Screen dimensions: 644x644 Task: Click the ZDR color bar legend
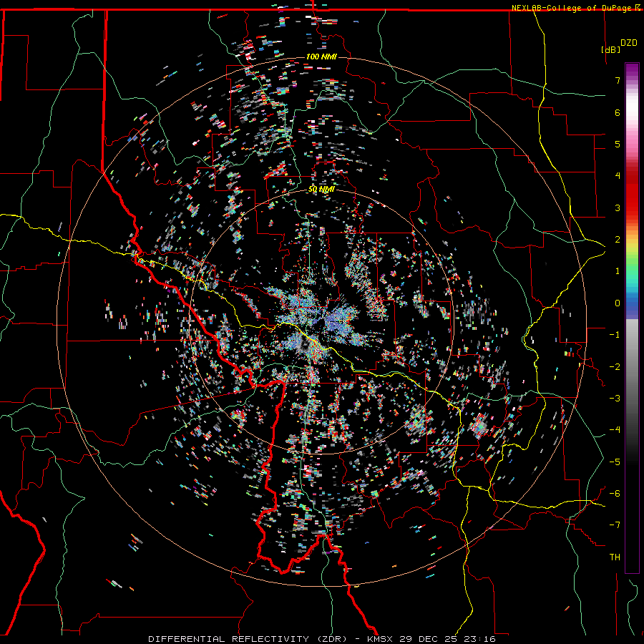click(632, 318)
